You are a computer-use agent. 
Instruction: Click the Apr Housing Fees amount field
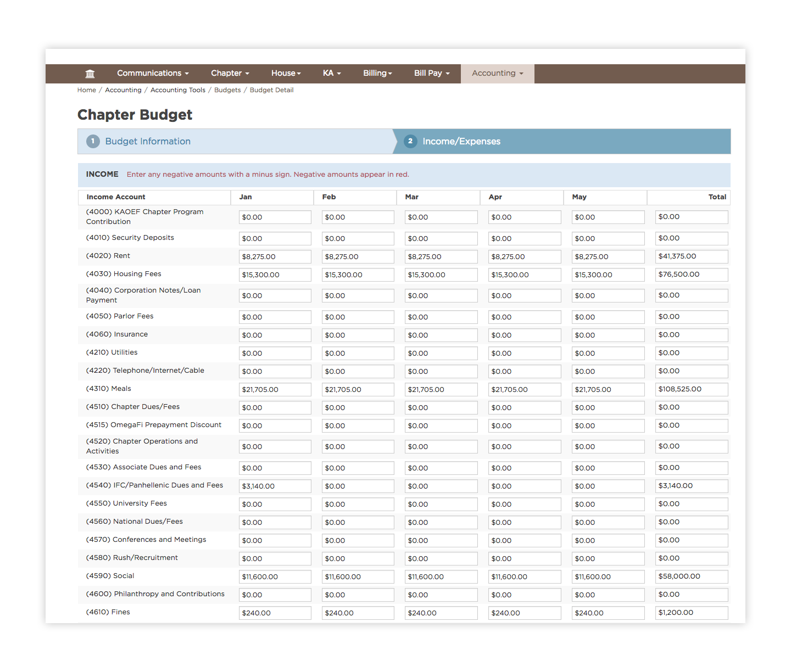[524, 275]
